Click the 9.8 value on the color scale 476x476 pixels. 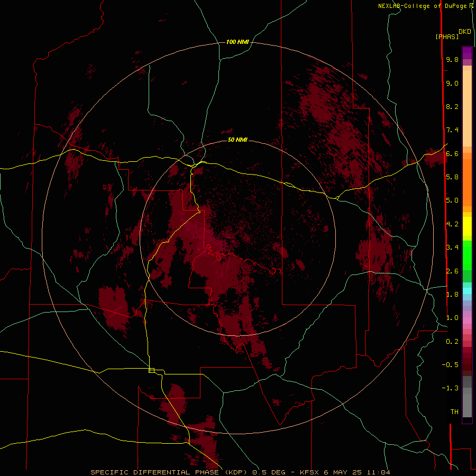tap(452, 59)
